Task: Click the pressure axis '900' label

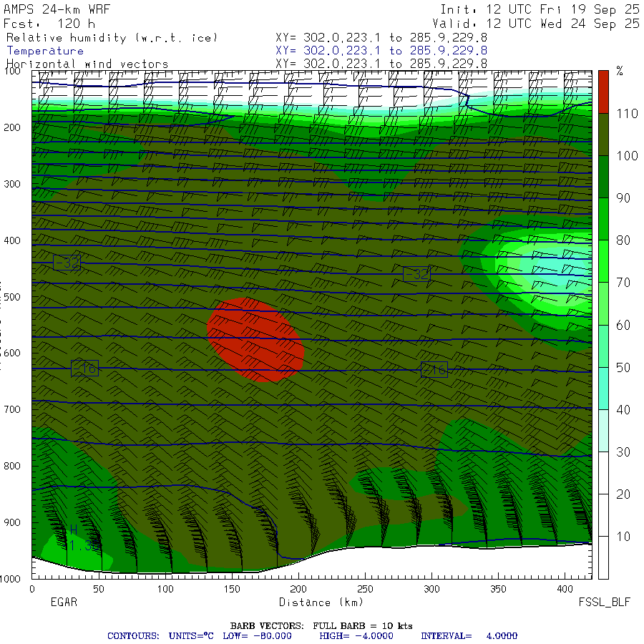Action: pyautogui.click(x=12, y=522)
